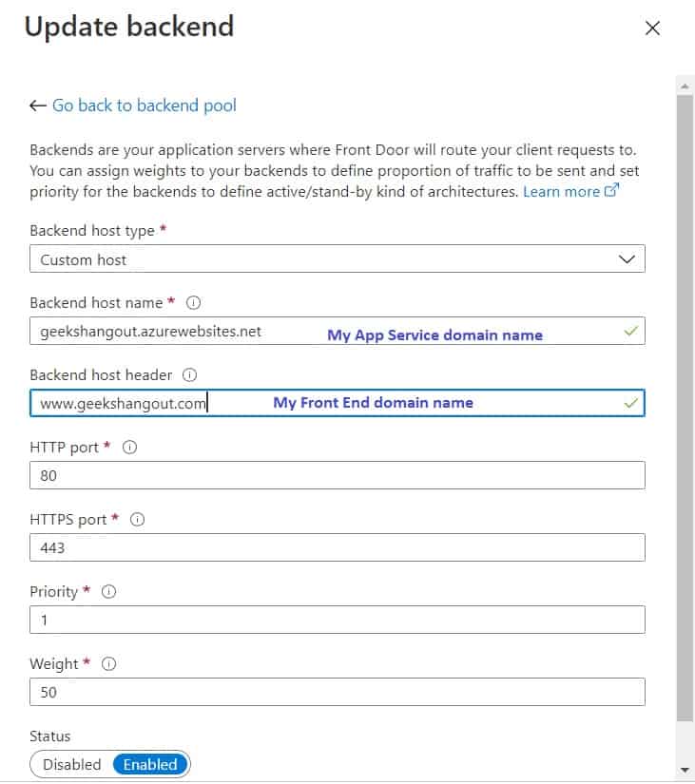Click the Backend host name field
The width and height of the screenshot is (695, 784).
(338, 331)
